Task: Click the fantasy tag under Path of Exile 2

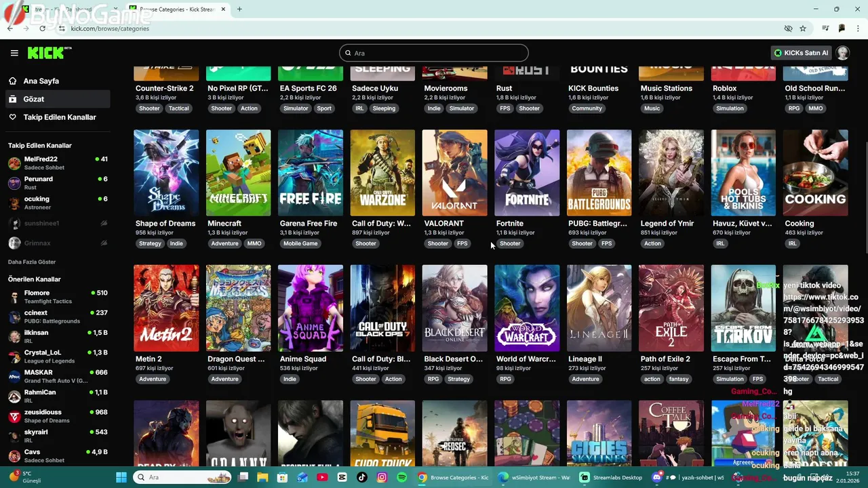Action: point(679,379)
